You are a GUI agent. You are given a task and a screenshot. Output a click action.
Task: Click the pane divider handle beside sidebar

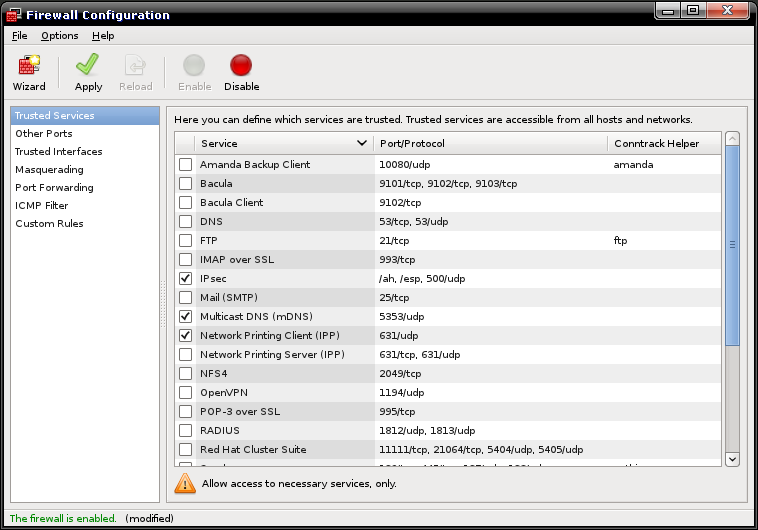tap(163, 305)
